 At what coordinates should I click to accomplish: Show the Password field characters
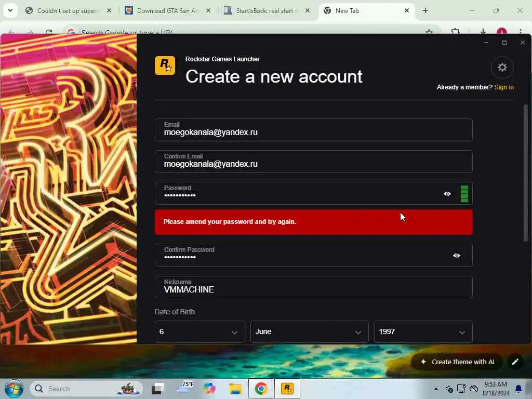(x=447, y=194)
